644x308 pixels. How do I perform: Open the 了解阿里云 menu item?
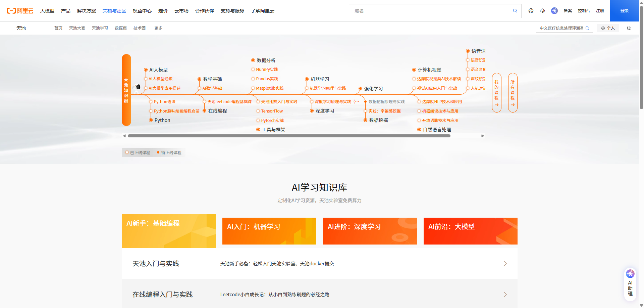263,11
